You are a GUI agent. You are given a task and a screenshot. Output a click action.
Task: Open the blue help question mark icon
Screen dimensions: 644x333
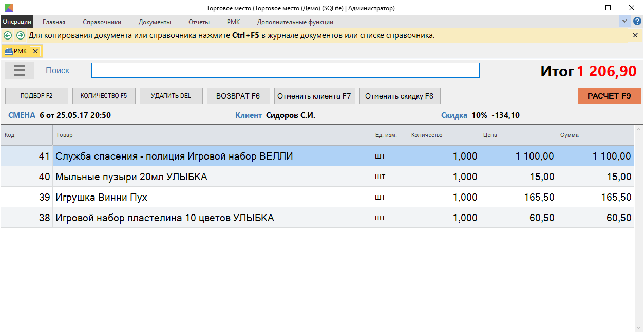(637, 22)
